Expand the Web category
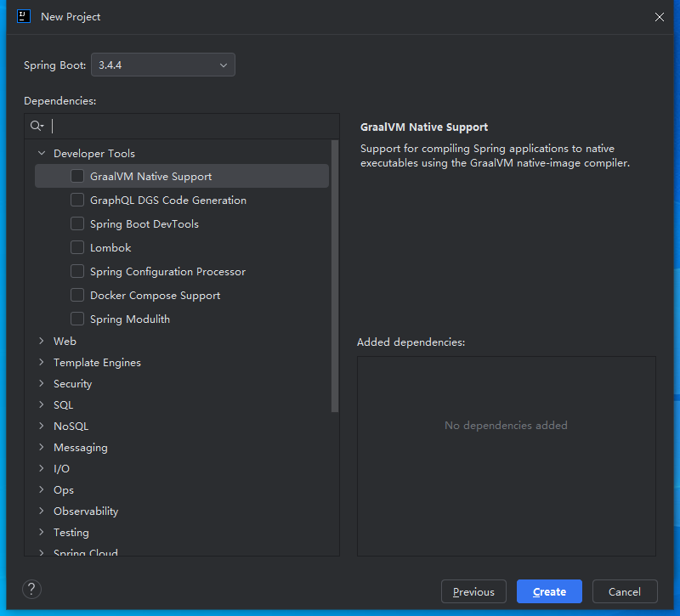 click(42, 341)
